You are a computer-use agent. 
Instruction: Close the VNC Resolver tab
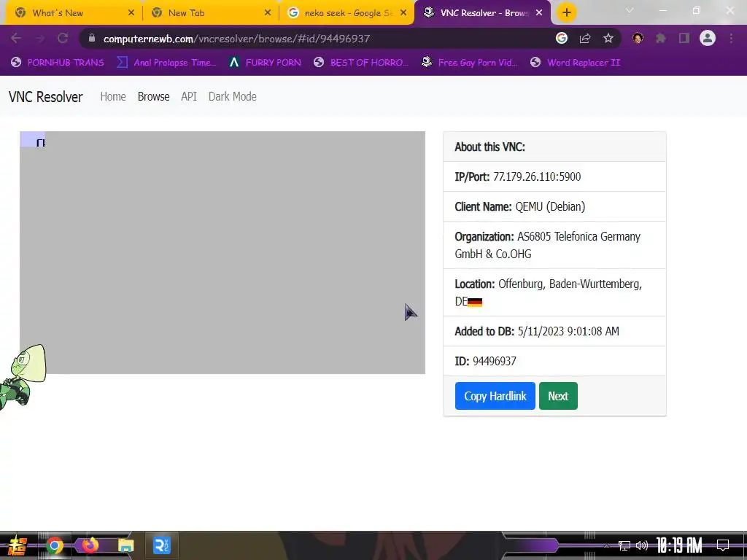[539, 13]
